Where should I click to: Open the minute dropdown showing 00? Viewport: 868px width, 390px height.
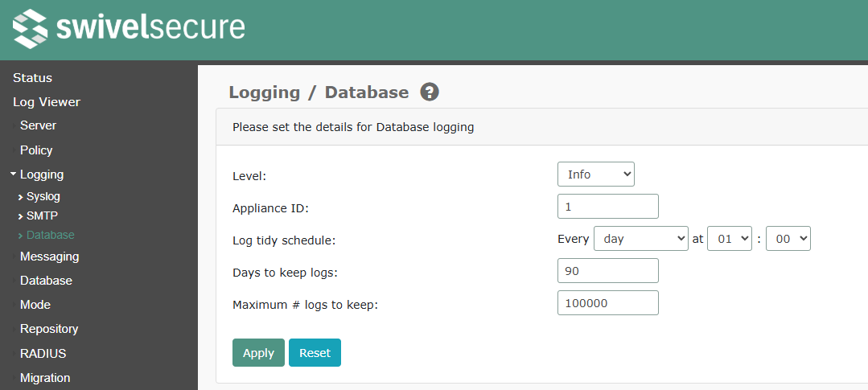[788, 239]
